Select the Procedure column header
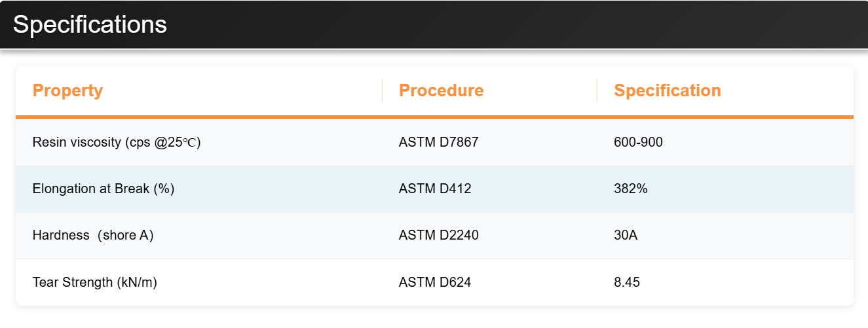This screenshot has width=868, height=328. coord(441,90)
